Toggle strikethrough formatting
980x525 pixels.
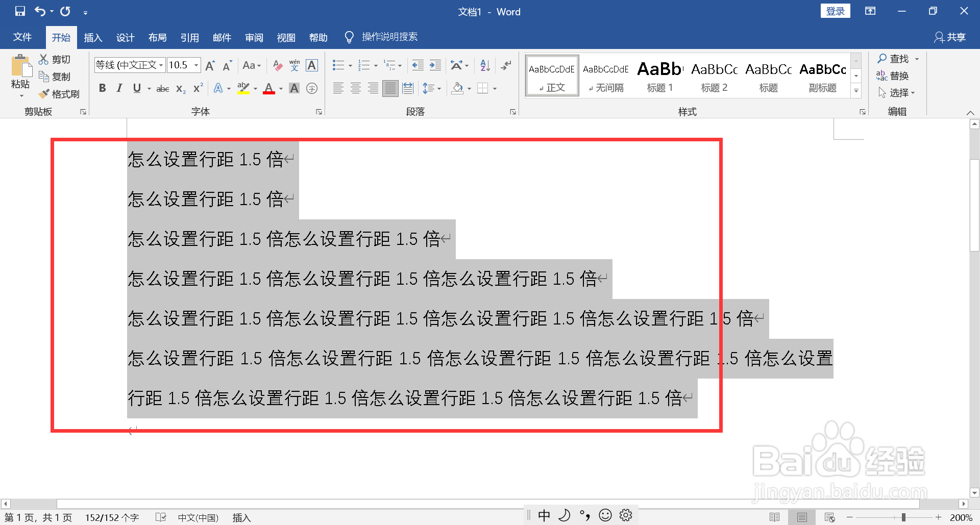click(x=163, y=89)
